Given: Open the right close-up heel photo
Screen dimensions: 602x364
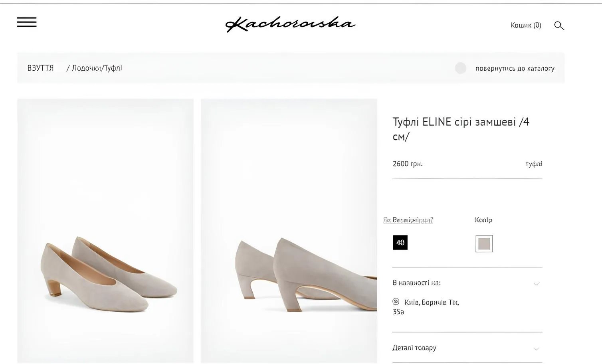Looking at the screenshot, I should pyautogui.click(x=289, y=231).
